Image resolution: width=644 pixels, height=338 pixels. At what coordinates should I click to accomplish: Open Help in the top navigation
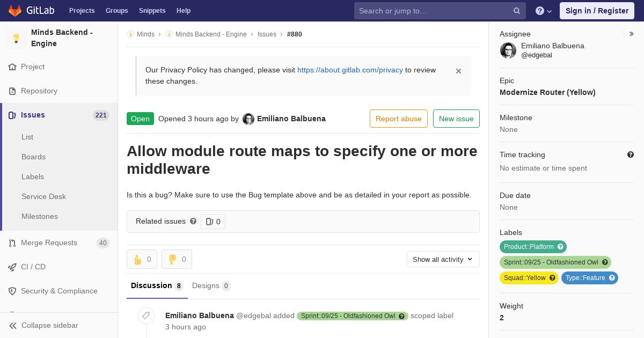(184, 11)
